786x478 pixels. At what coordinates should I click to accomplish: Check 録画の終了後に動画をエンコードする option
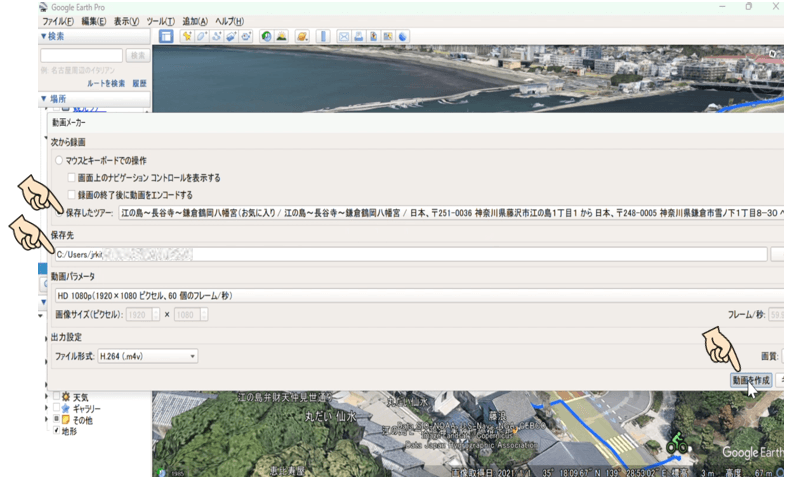tap(71, 194)
